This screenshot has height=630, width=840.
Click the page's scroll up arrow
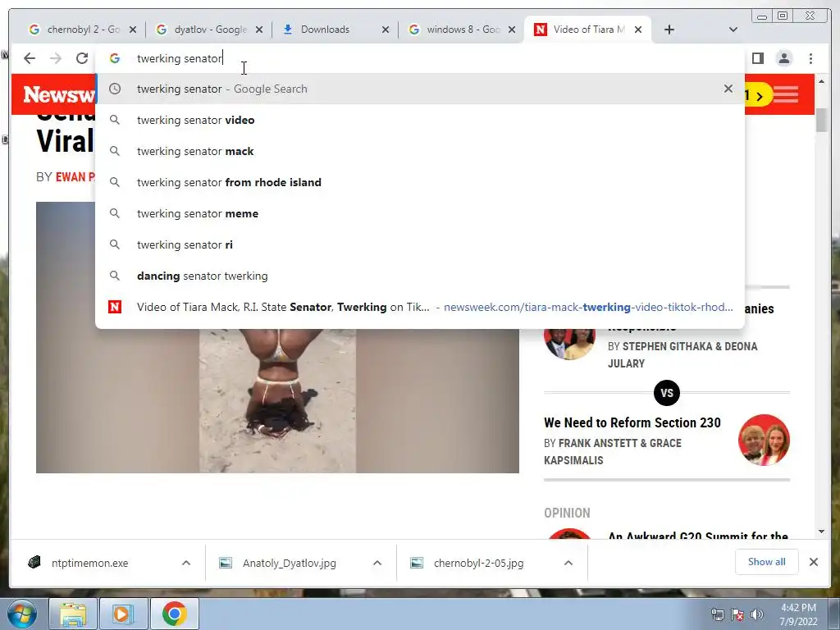click(x=822, y=81)
